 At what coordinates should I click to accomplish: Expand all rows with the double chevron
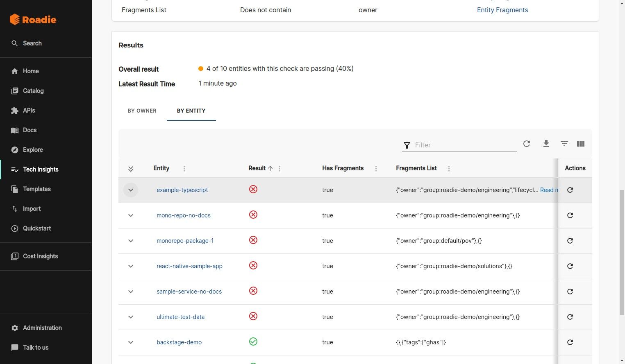tap(131, 169)
